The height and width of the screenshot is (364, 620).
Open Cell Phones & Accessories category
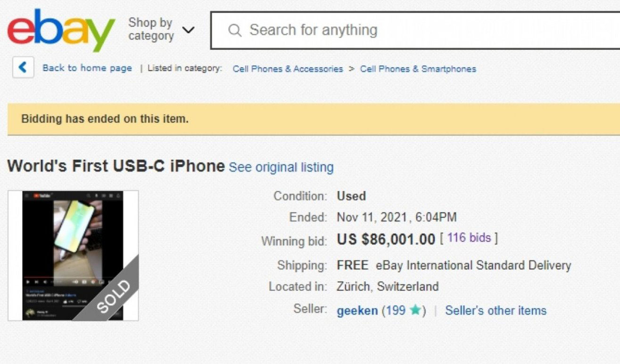[288, 69]
